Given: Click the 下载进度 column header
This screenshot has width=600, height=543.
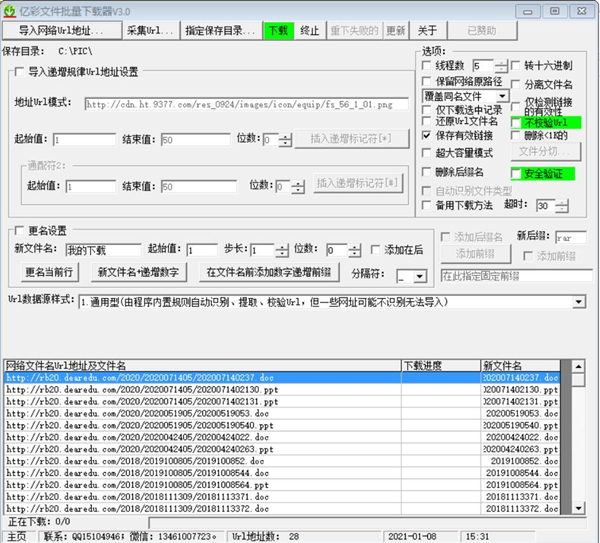Looking at the screenshot, I should [439, 366].
